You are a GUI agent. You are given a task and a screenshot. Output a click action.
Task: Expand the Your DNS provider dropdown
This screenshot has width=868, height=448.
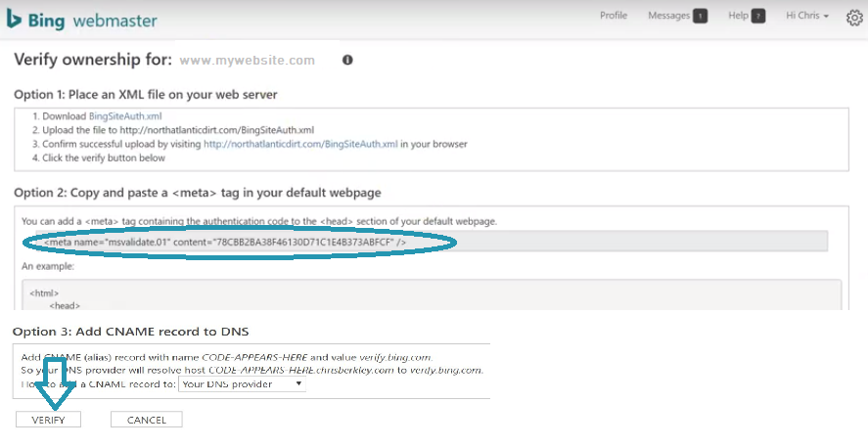[242, 383]
